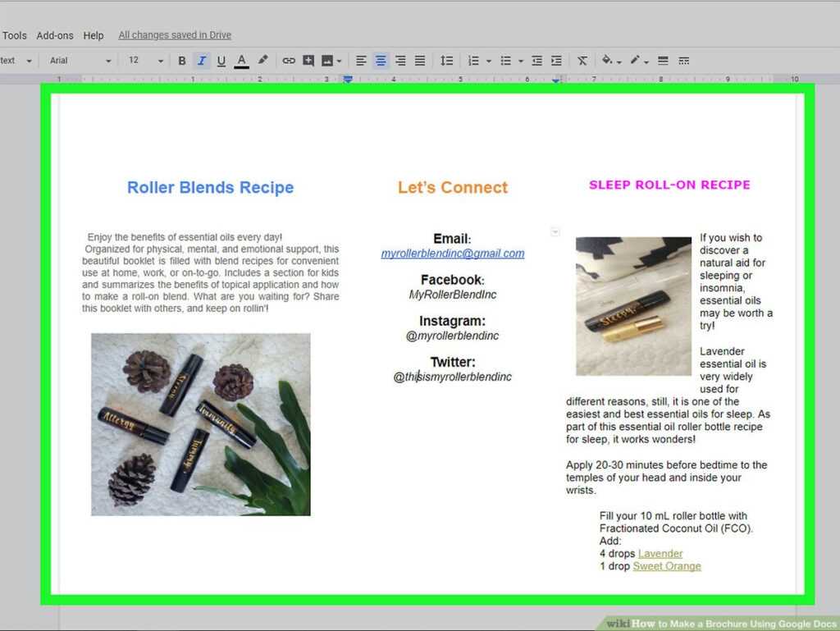Click the add comment icon
The width and height of the screenshot is (840, 631).
pyautogui.click(x=308, y=61)
